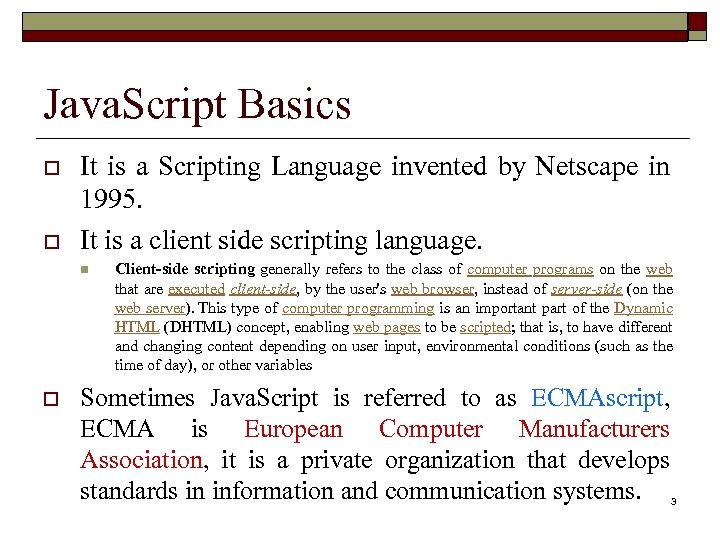Viewport: 720px width, 540px height.
Task: Click the red word "Manufacturers"
Action: 594,429
